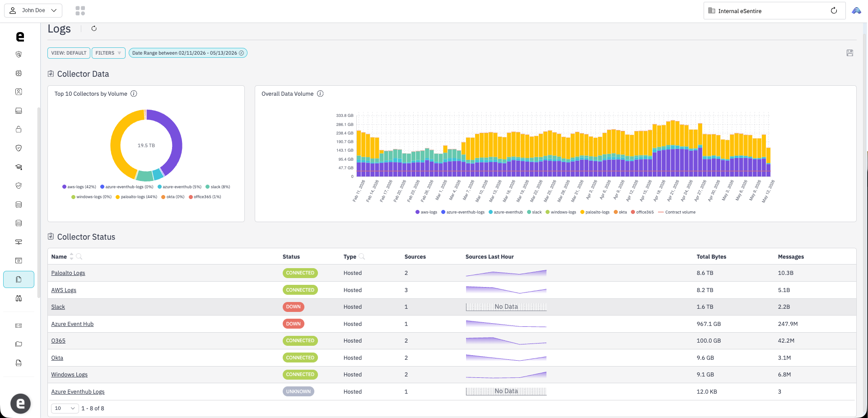The image size is (868, 418).
Task: Click the save view floppy disk icon
Action: click(x=850, y=53)
